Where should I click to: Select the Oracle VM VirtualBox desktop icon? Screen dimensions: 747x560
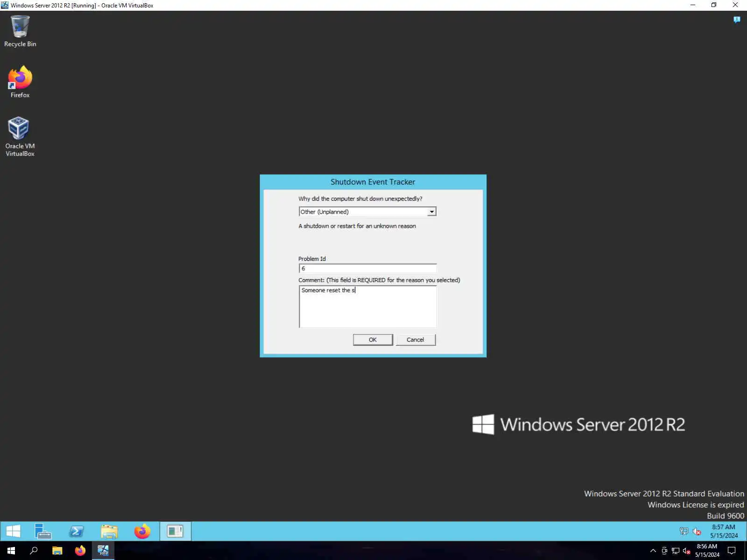(20, 136)
